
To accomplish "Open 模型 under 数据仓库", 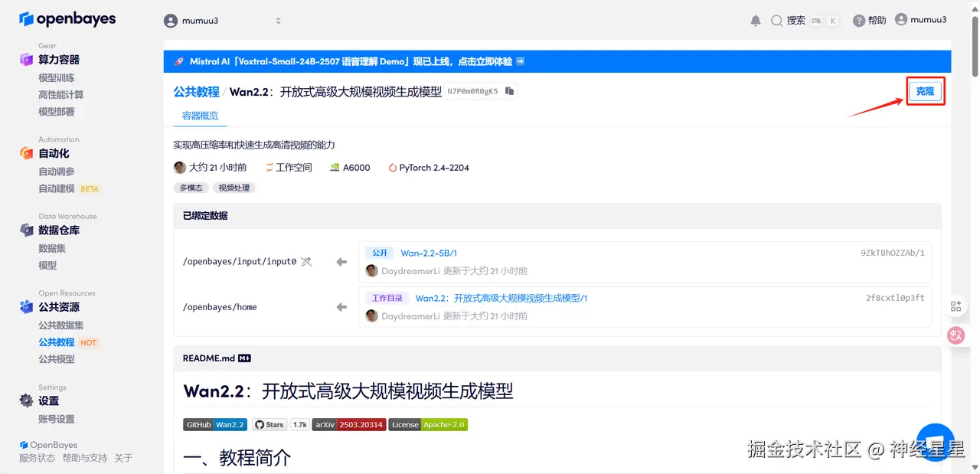I will pyautogui.click(x=47, y=265).
